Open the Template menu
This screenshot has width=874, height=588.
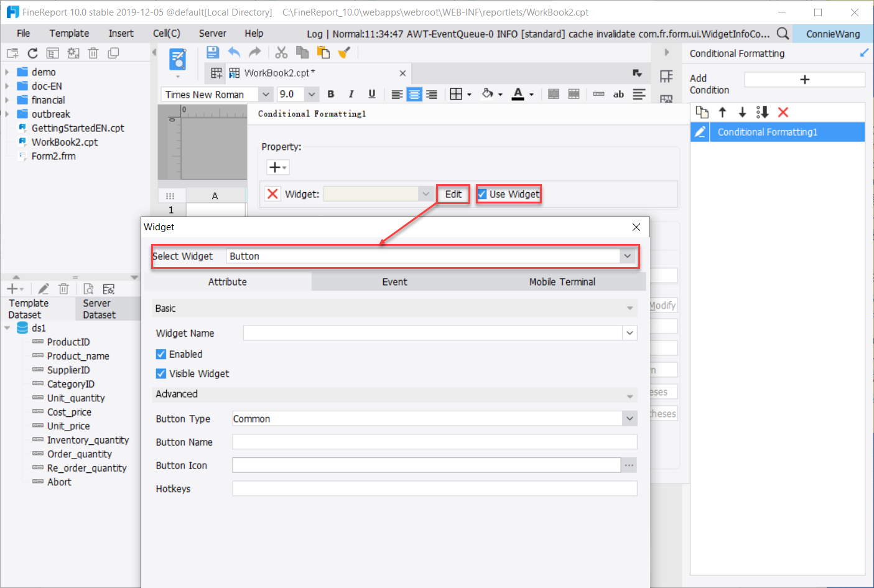68,33
